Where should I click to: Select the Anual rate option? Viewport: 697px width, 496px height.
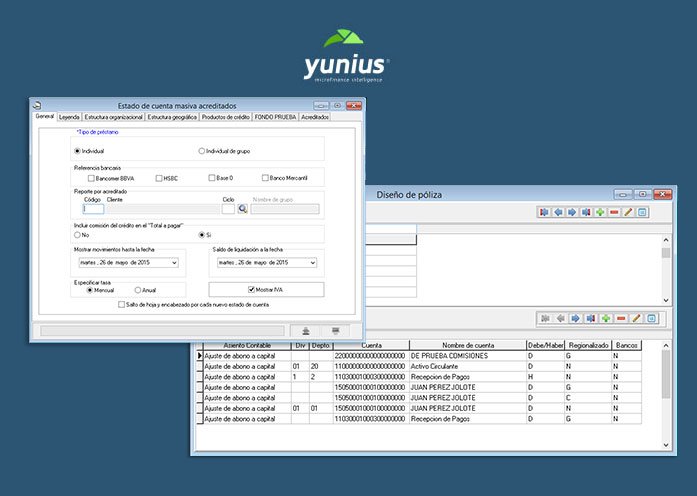137,290
